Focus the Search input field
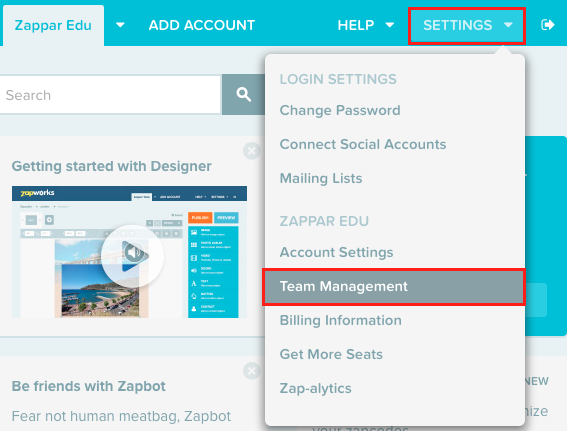 pyautogui.click(x=110, y=95)
